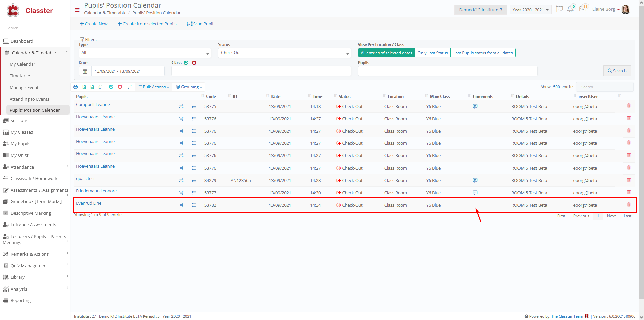644x320 pixels.
Task: Toggle fullscreen expand icon in table toolbar
Action: (x=130, y=87)
